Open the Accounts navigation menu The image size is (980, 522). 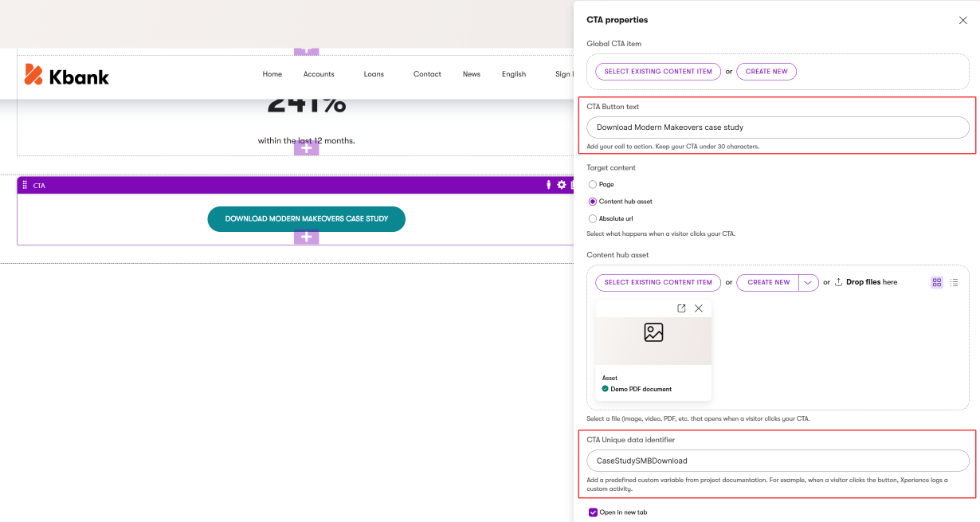(x=319, y=73)
